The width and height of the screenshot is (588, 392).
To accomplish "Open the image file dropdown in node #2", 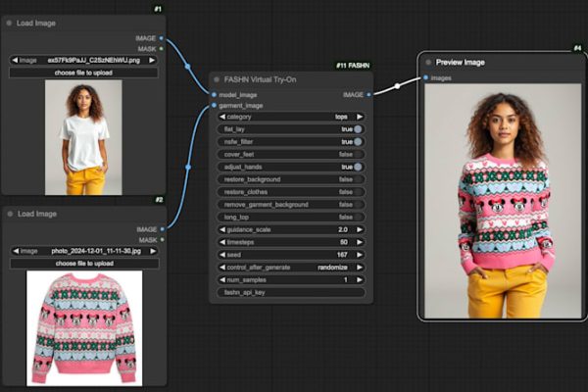I will pyautogui.click(x=84, y=251).
